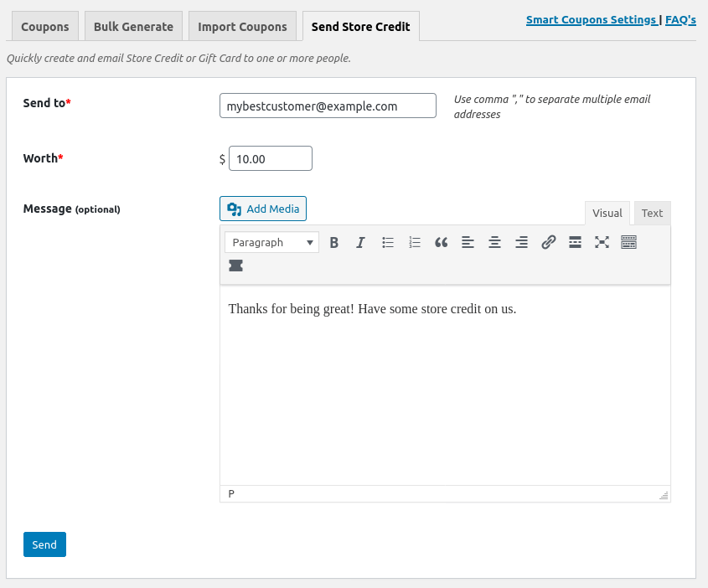Apply blockquote formatting to the message
The height and width of the screenshot is (588, 708).
(x=442, y=243)
